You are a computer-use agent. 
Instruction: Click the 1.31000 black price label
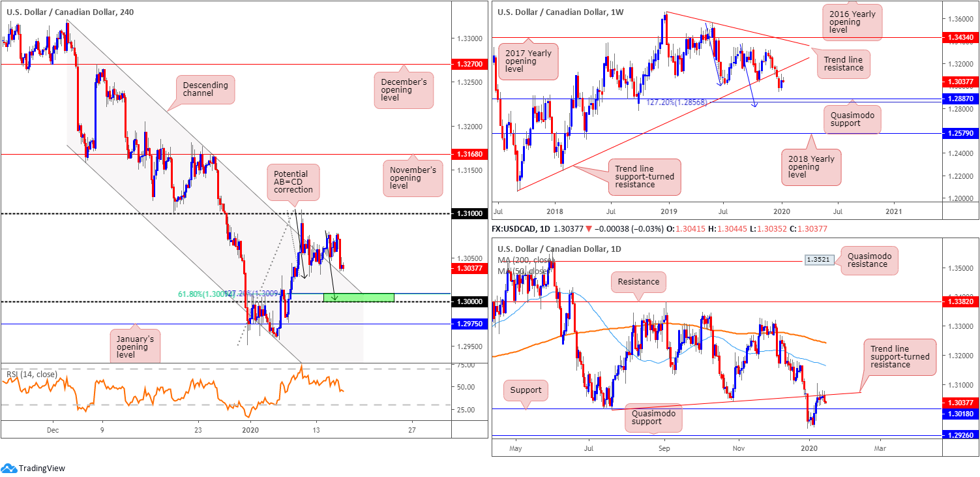[468, 214]
